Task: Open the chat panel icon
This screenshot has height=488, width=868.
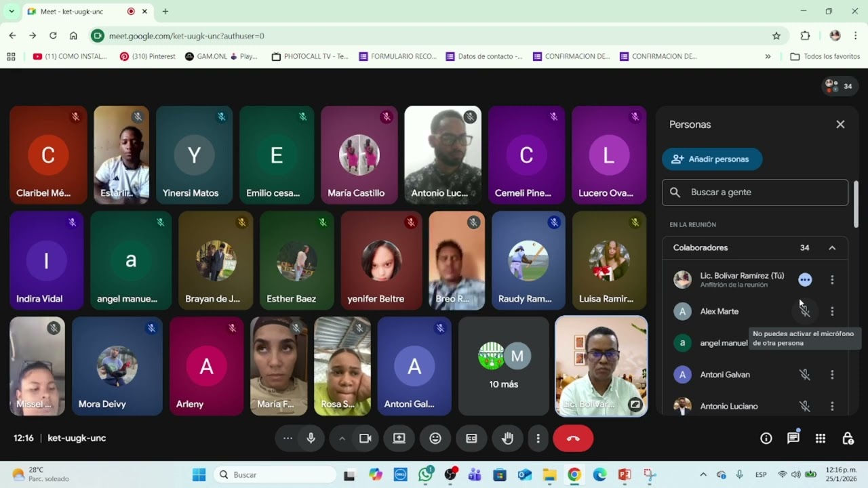Action: (793, 439)
